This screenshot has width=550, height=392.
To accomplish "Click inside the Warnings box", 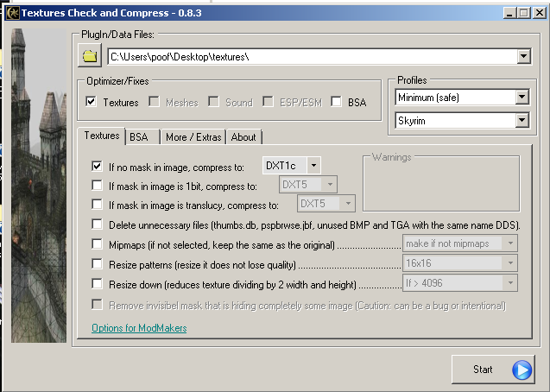I will coord(441,184).
